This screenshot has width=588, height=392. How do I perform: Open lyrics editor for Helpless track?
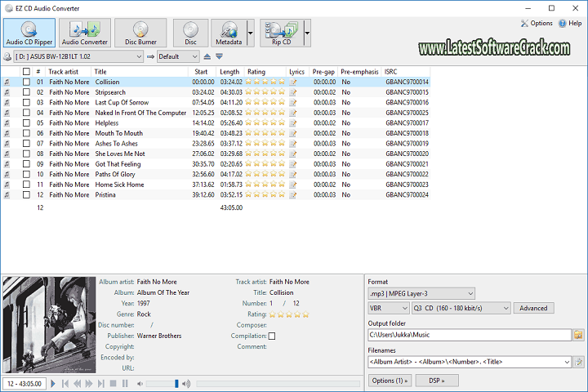[x=293, y=123]
